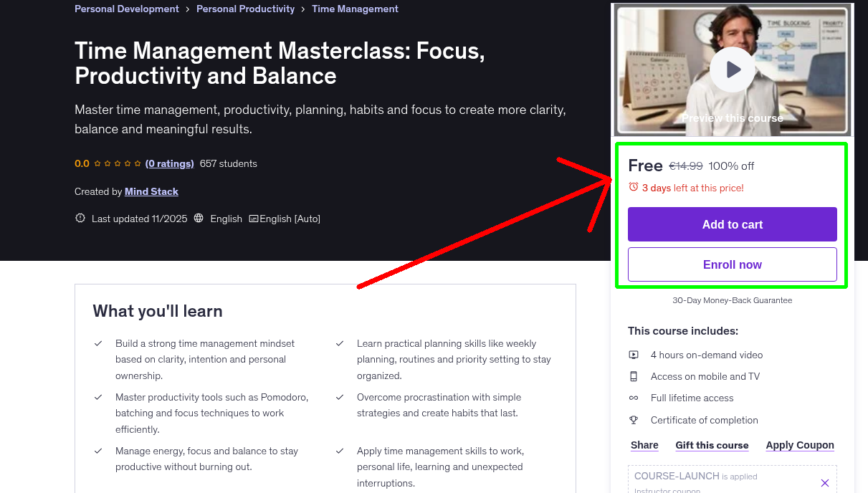Screen dimensions: 868x493
Task: Click Apply Coupon
Action: [800, 445]
